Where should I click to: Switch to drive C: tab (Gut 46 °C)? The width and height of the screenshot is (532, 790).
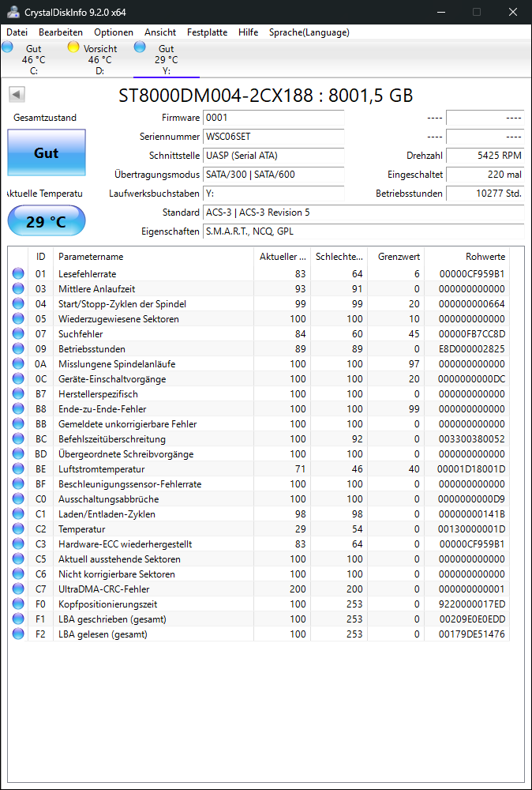coord(33,59)
